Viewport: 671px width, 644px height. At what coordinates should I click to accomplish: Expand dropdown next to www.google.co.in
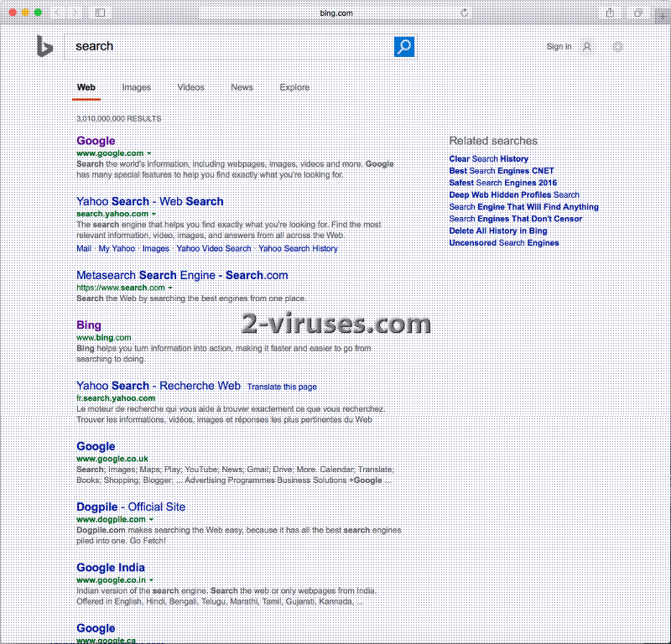[x=151, y=580]
